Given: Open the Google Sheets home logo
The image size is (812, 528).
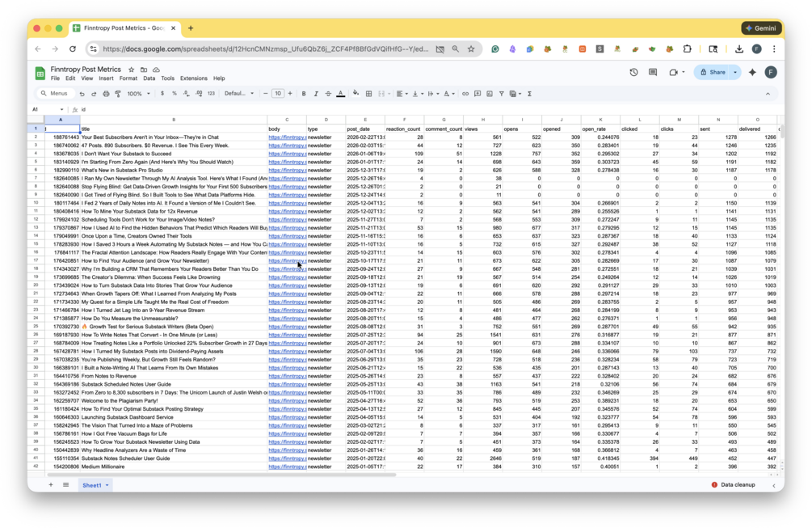Looking at the screenshot, I should pos(40,73).
